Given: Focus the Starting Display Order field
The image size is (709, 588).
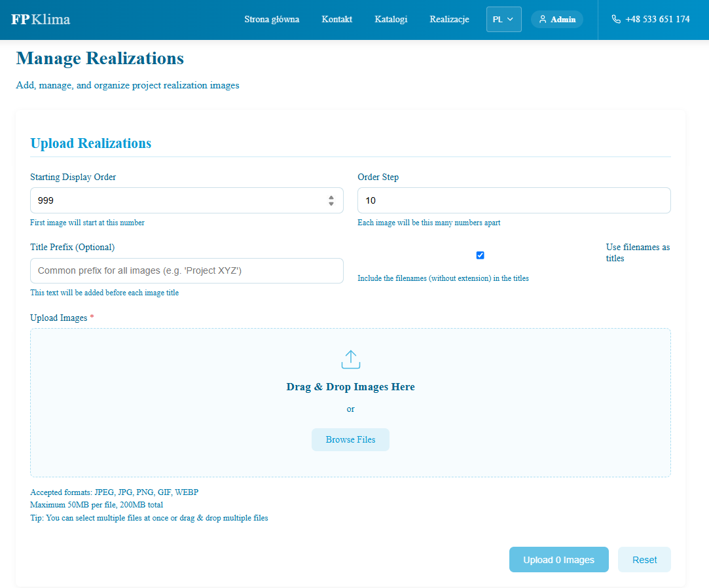Looking at the screenshot, I should pos(177,200).
